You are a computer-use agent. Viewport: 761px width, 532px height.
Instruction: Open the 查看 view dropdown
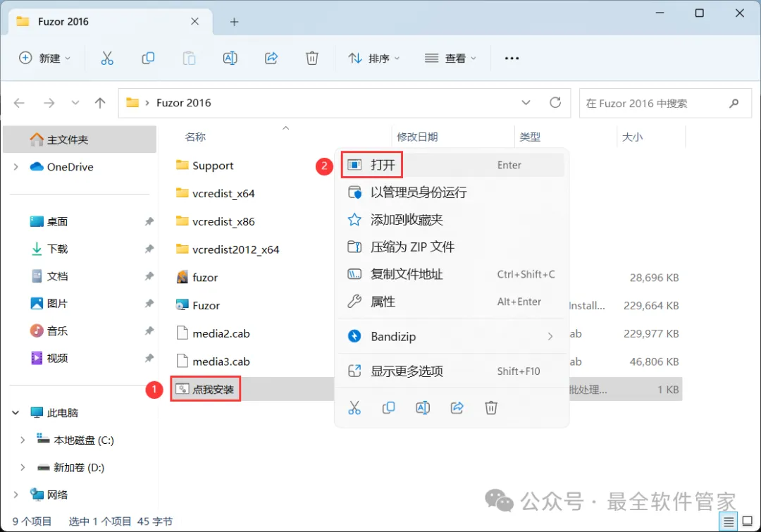(x=450, y=58)
